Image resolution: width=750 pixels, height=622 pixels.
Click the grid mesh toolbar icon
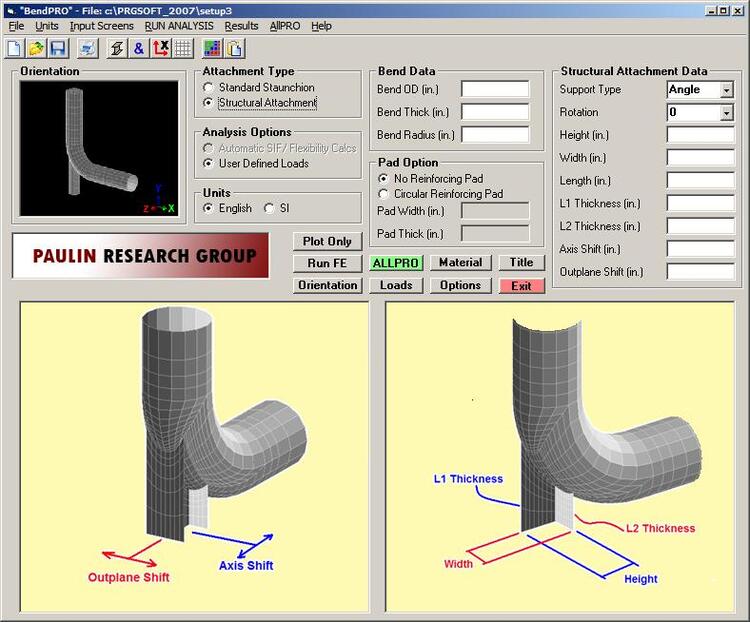tap(183, 48)
